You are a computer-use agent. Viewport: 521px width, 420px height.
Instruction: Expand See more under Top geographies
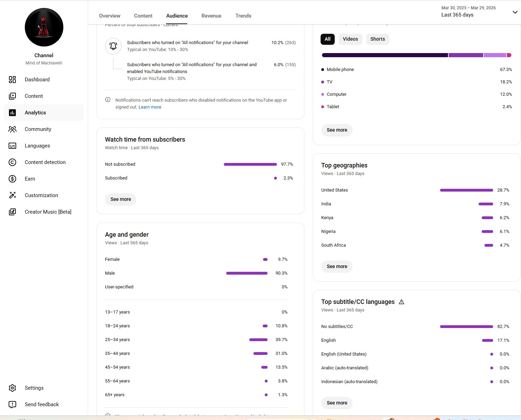click(x=337, y=266)
